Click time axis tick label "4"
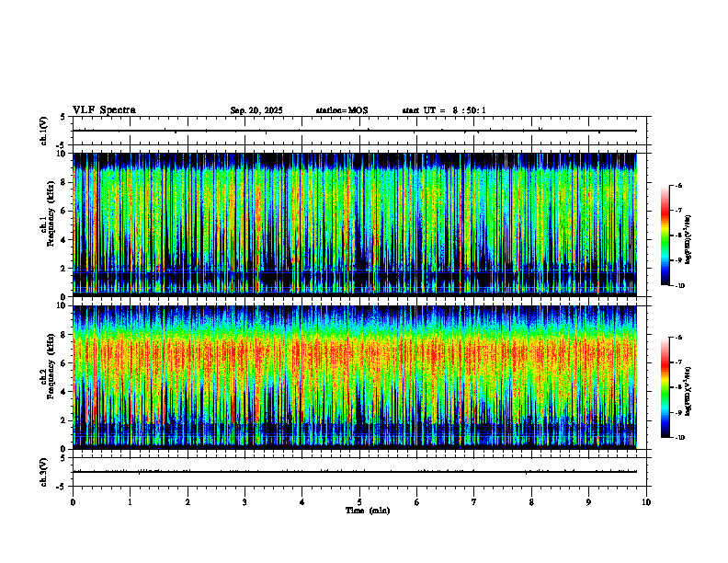Viewport: 728px width, 563px height. [302, 502]
